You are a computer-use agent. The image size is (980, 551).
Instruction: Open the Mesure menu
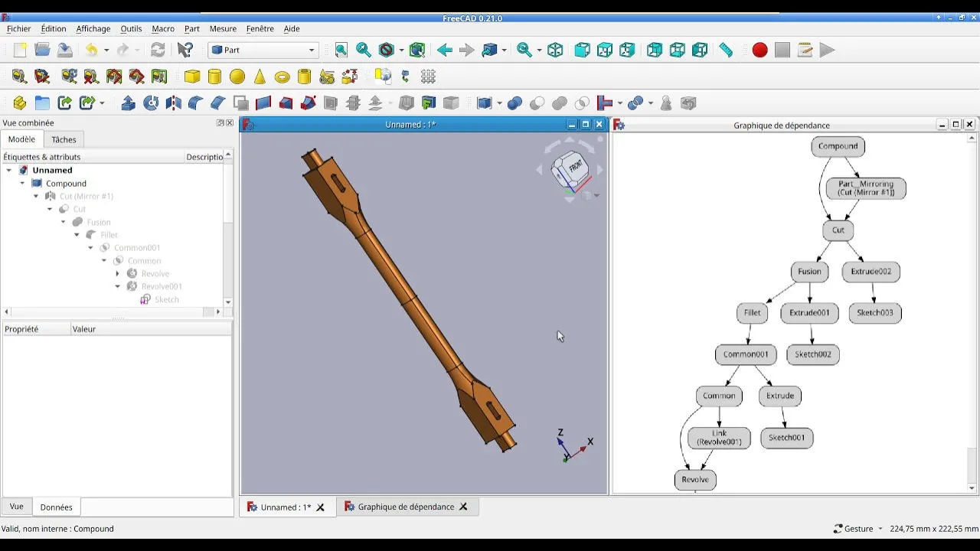[x=223, y=28]
